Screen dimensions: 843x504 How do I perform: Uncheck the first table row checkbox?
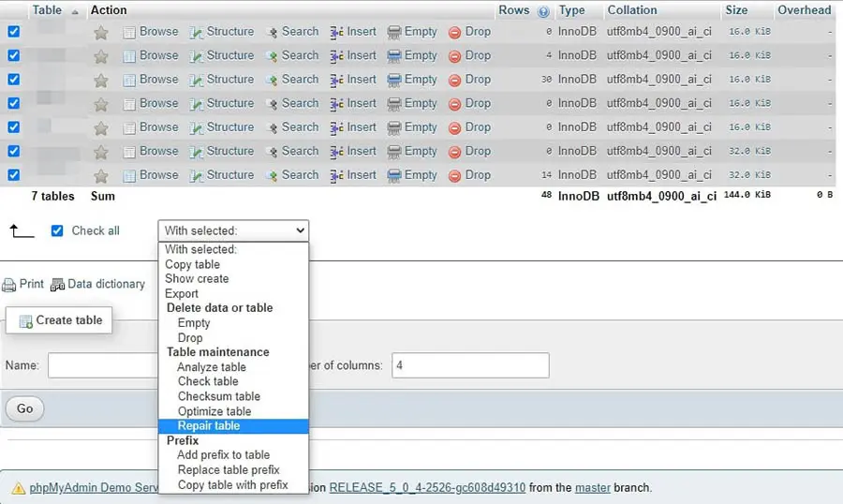click(13, 32)
